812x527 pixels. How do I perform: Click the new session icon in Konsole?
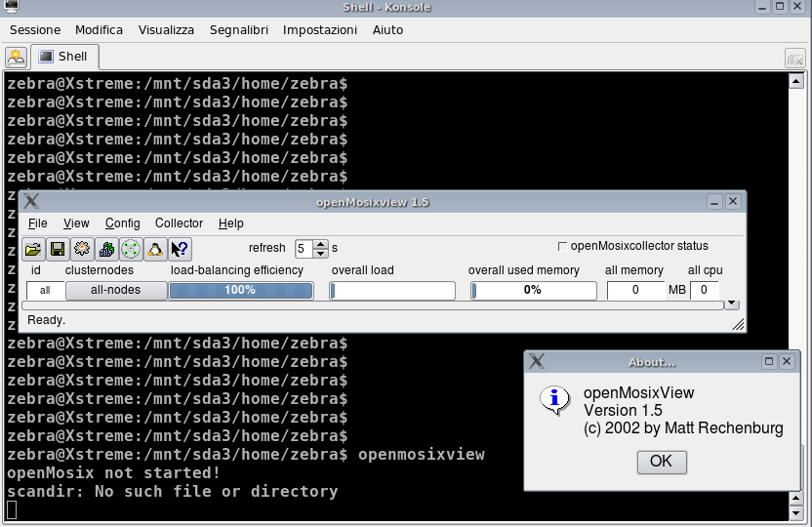point(16,57)
